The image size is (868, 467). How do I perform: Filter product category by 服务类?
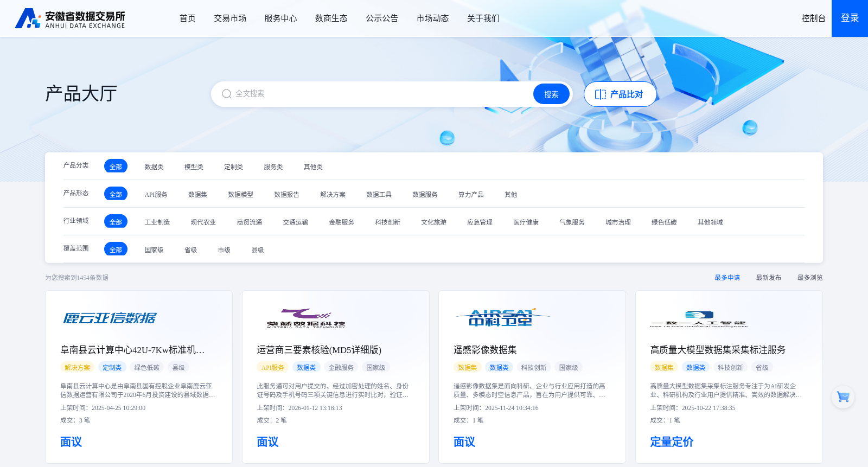[273, 167]
